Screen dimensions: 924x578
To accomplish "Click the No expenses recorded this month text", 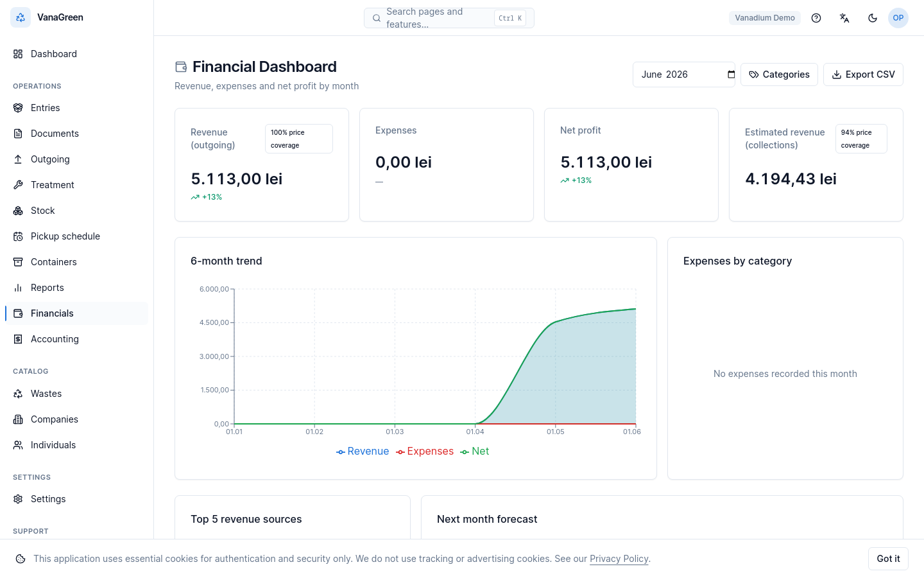I will click(x=785, y=374).
